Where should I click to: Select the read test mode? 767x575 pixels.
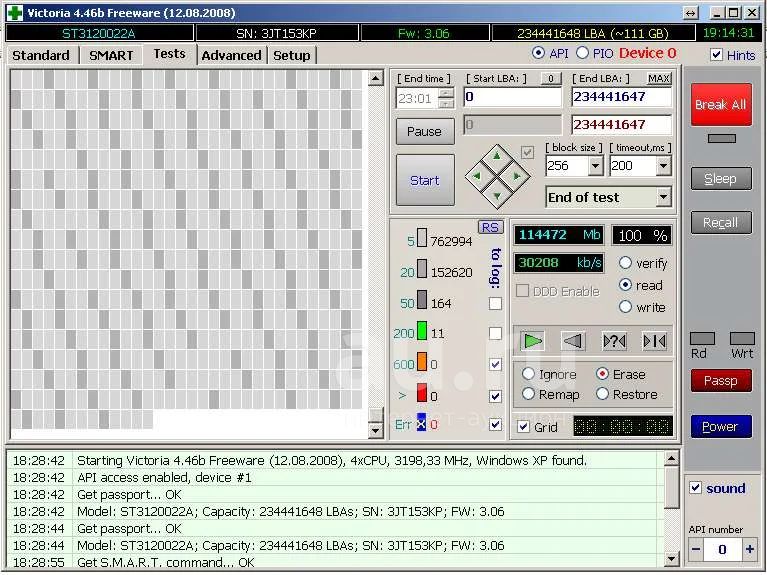click(625, 285)
